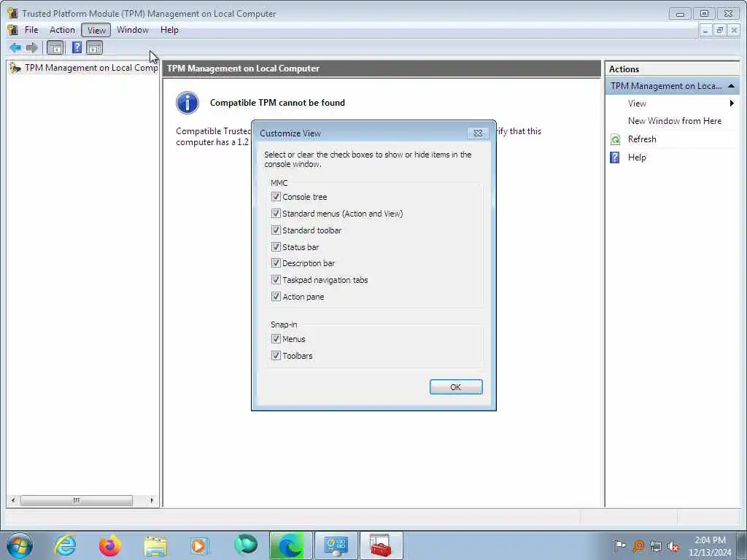
Task: Uncheck the Snap-in Toolbars checkbox
Action: (276, 355)
